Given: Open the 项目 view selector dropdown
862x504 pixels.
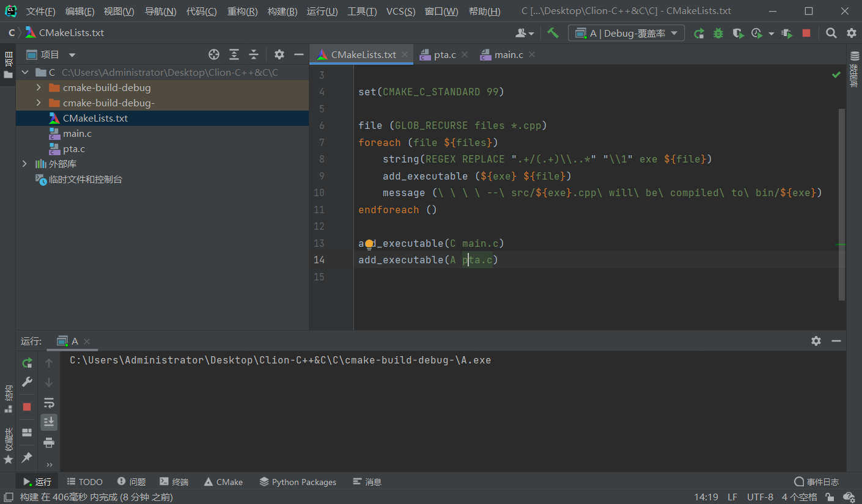Looking at the screenshot, I should pos(51,55).
